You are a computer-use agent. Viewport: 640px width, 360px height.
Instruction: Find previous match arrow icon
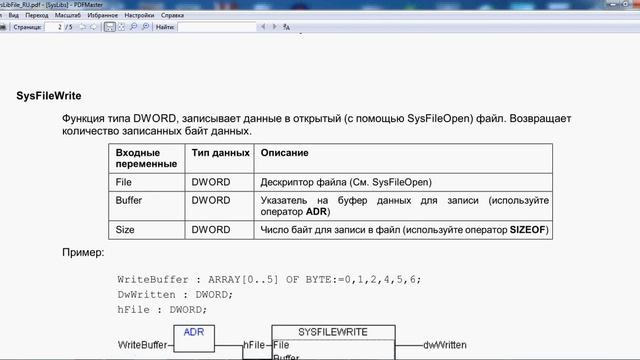[x=263, y=27]
